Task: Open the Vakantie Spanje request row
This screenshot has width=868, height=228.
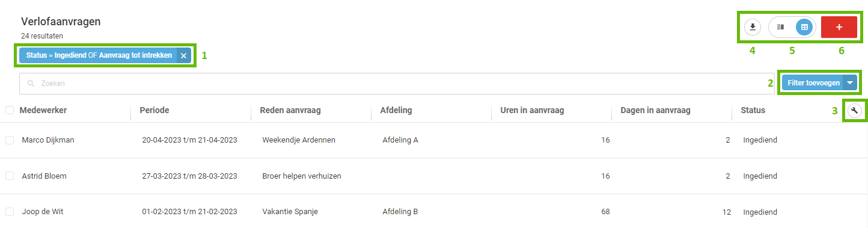Action: click(x=434, y=212)
